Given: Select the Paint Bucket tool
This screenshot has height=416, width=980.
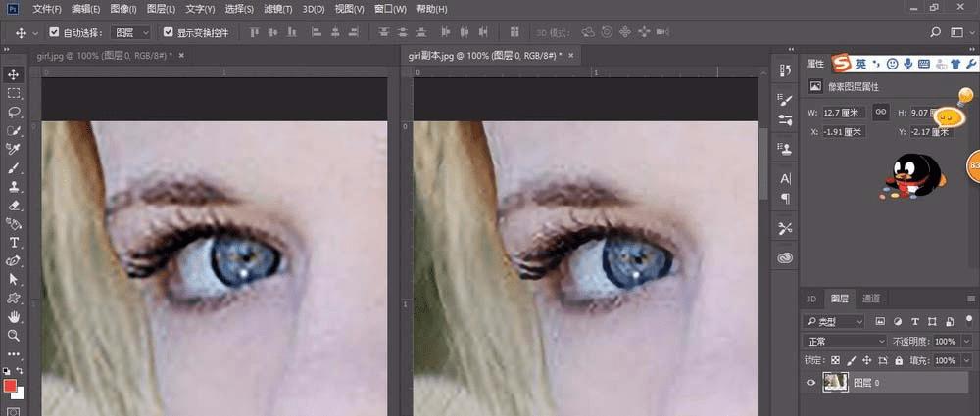Looking at the screenshot, I should (13, 223).
